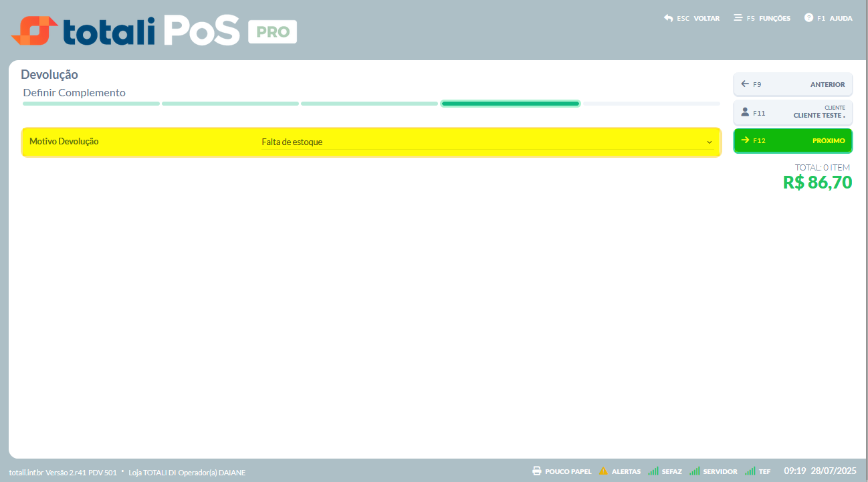The height and width of the screenshot is (482, 868).
Task: Click the POUCO PAPEL status label
Action: coord(568,472)
